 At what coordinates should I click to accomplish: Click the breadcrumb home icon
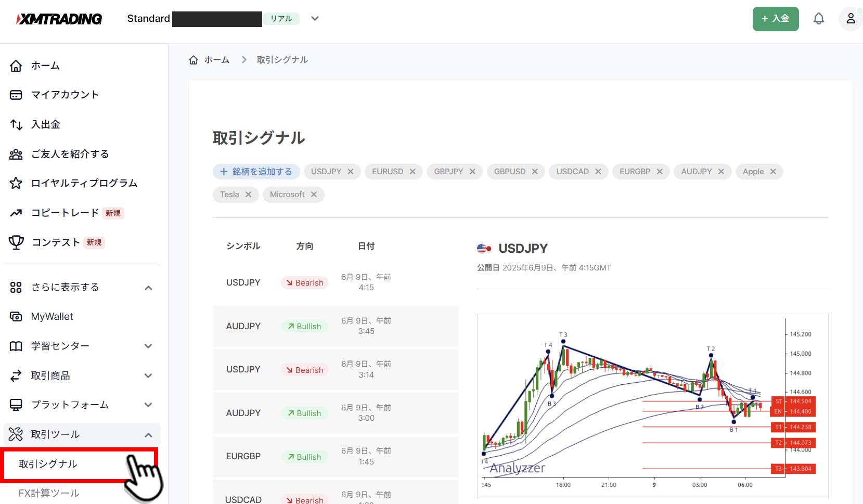pyautogui.click(x=194, y=60)
